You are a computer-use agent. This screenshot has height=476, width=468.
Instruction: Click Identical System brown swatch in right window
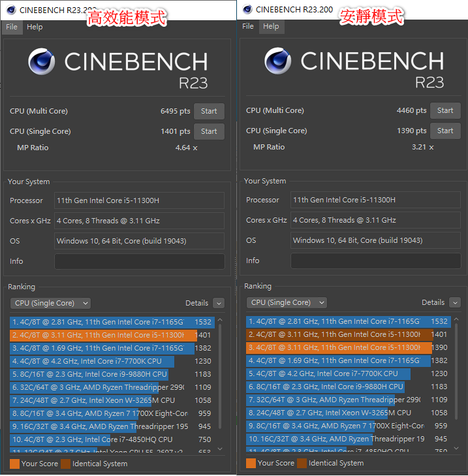[x=302, y=463]
